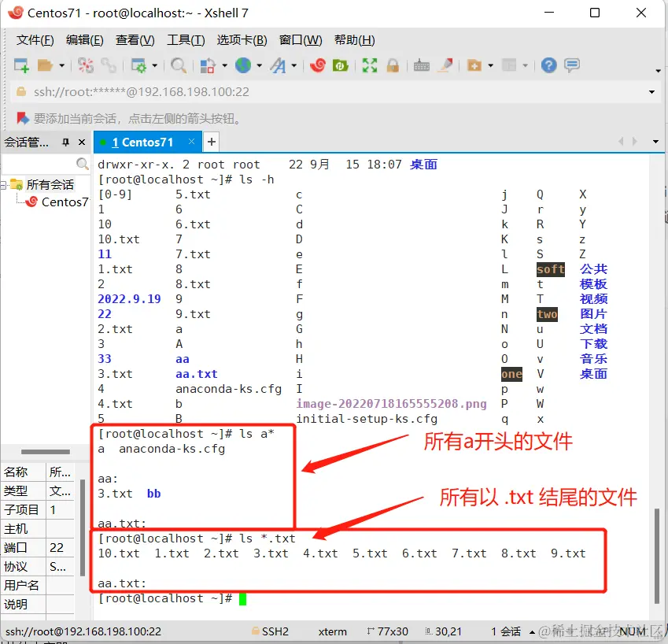The image size is (668, 644).
Task: Open the 帮助(H) menu
Action: tap(354, 40)
